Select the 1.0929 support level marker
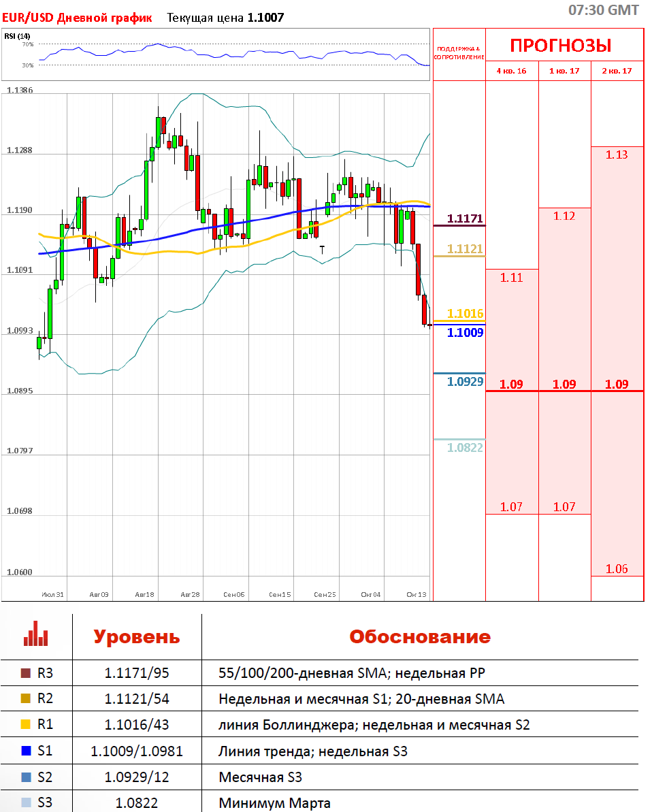This screenshot has width=652, height=812. 465,381
